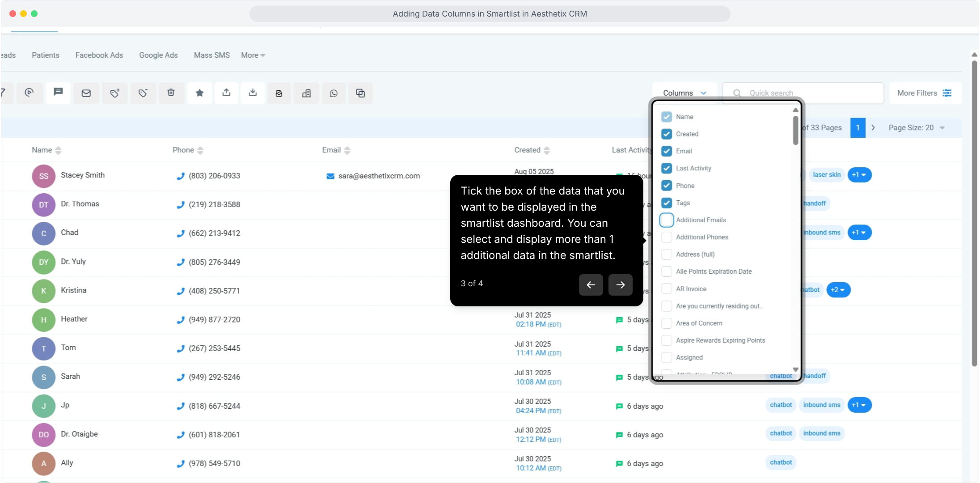
Task: Click the sort arrows on Name column
Action: coord(58,150)
